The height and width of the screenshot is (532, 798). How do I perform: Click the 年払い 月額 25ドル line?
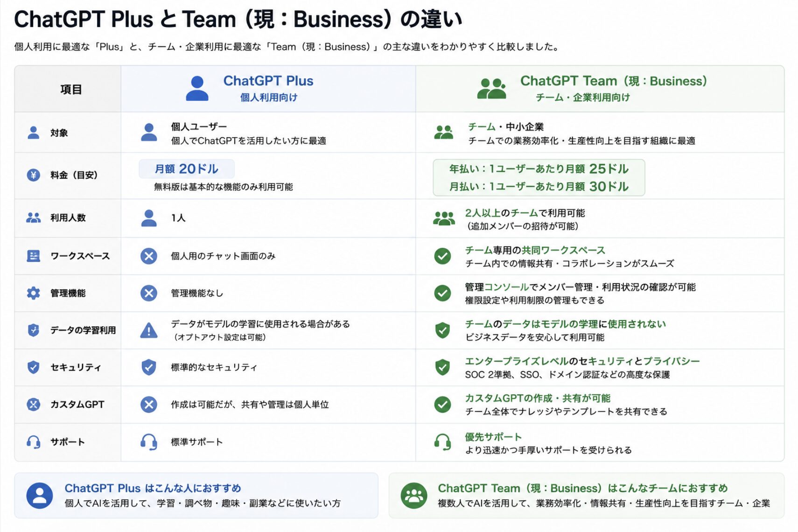point(539,169)
